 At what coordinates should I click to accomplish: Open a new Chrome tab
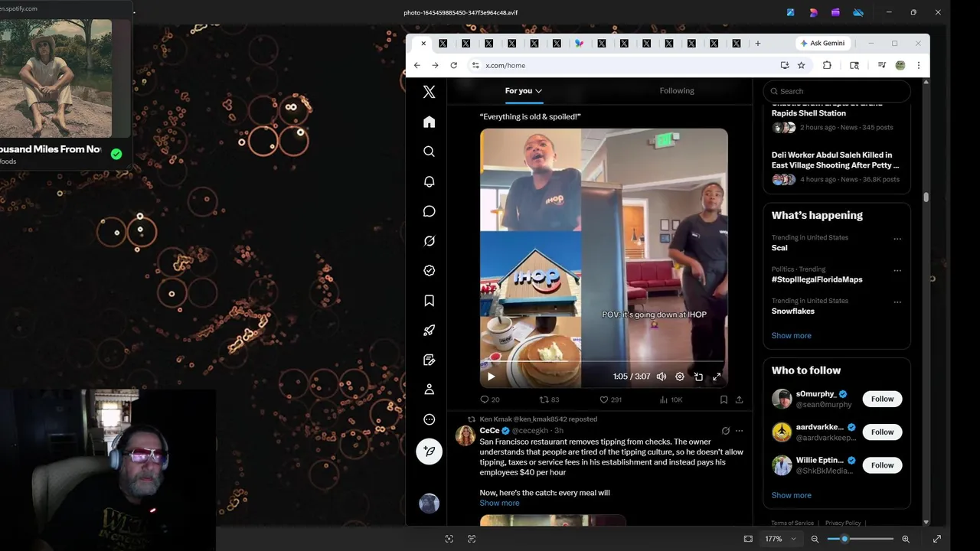click(x=758, y=44)
